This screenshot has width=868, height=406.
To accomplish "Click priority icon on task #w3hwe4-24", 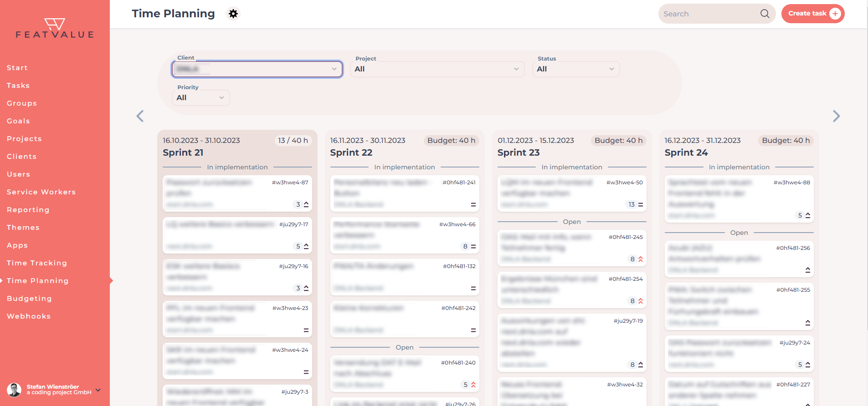I will [306, 372].
